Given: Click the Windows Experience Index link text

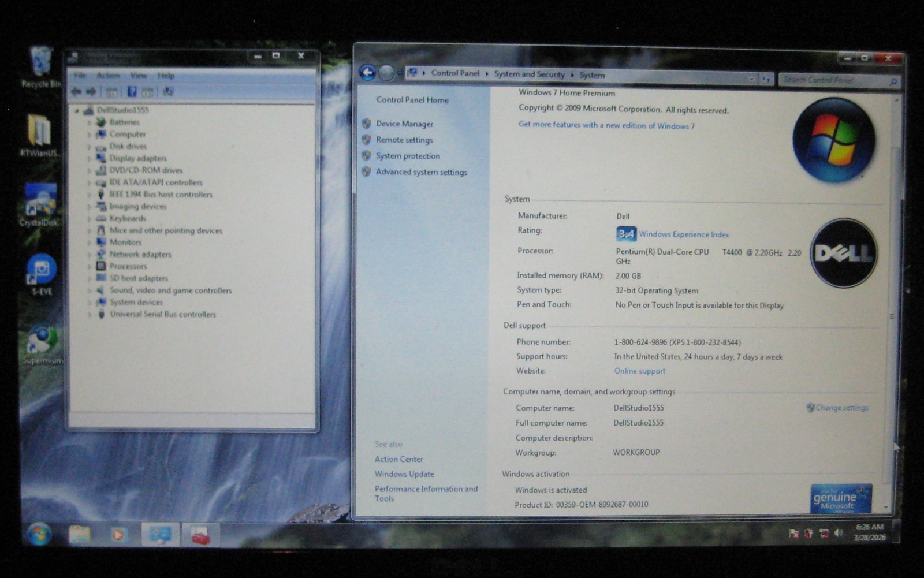Looking at the screenshot, I should pyautogui.click(x=684, y=234).
